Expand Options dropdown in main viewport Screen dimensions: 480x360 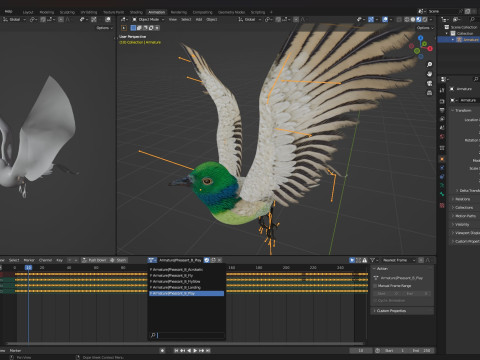point(425,28)
